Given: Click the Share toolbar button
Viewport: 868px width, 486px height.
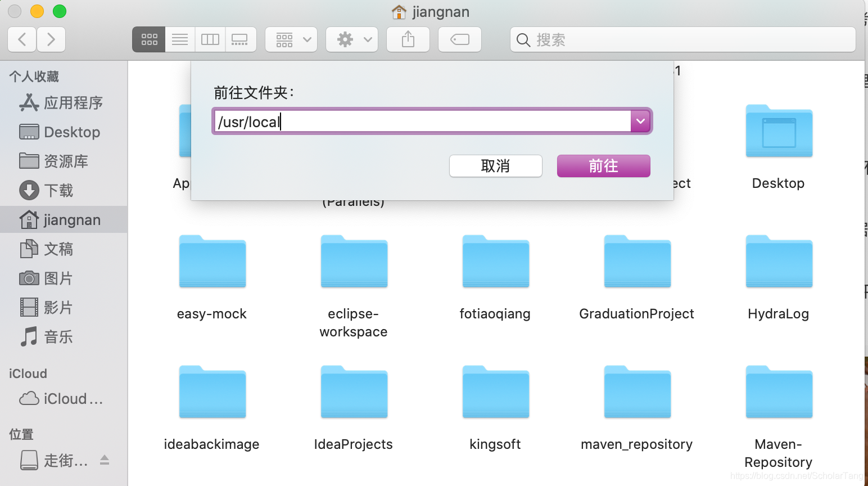Looking at the screenshot, I should pyautogui.click(x=408, y=39).
